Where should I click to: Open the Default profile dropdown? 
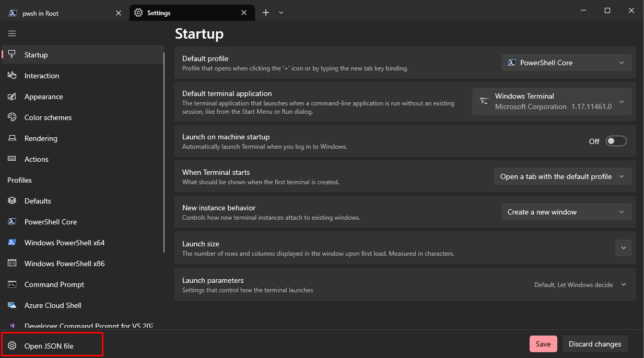[567, 63]
